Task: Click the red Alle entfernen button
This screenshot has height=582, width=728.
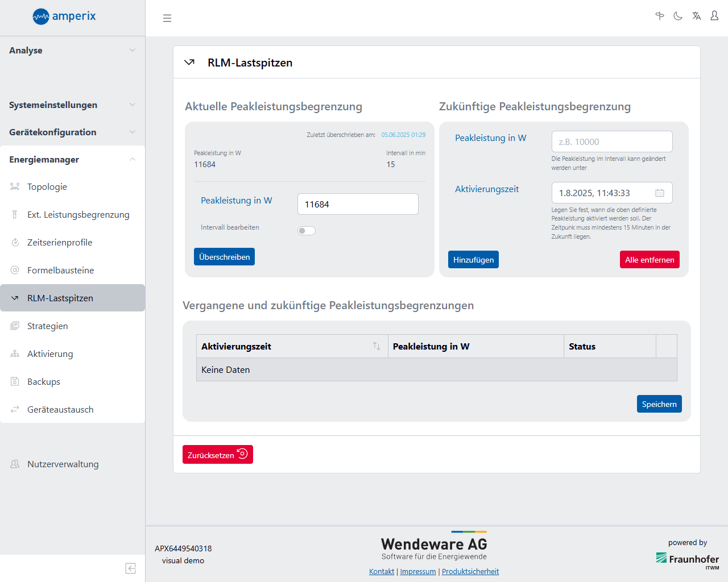Action: (650, 260)
